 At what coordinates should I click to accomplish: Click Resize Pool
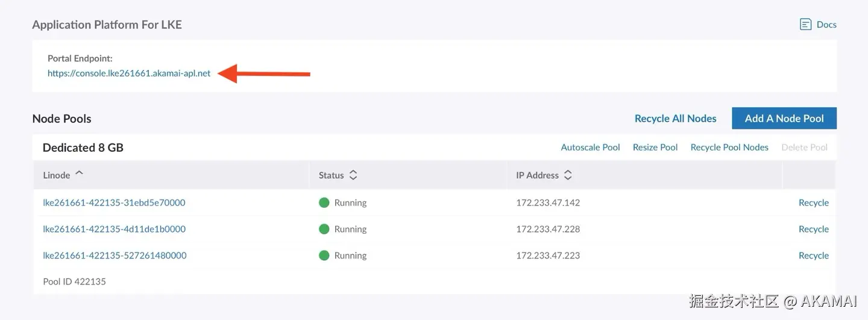coord(655,147)
